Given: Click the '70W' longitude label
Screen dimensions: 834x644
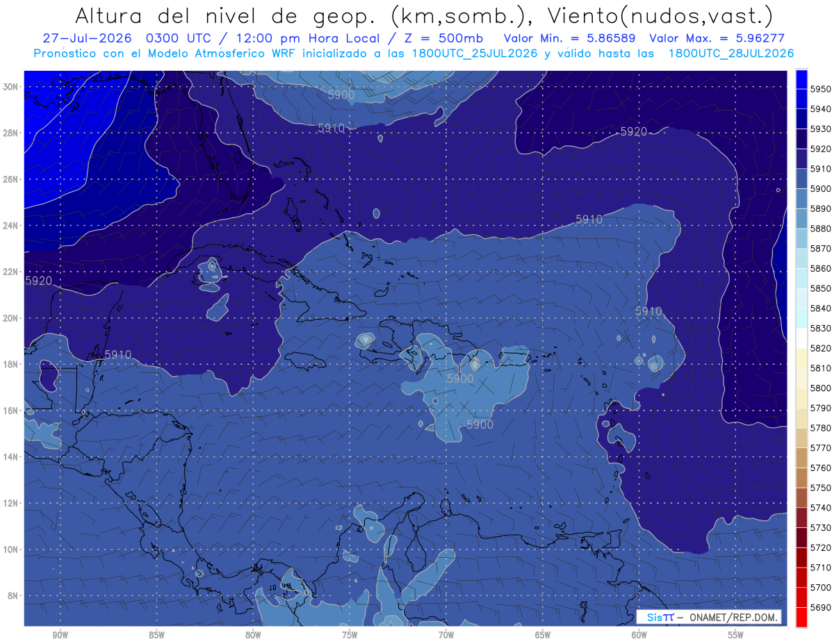Looking at the screenshot, I should click(446, 635).
